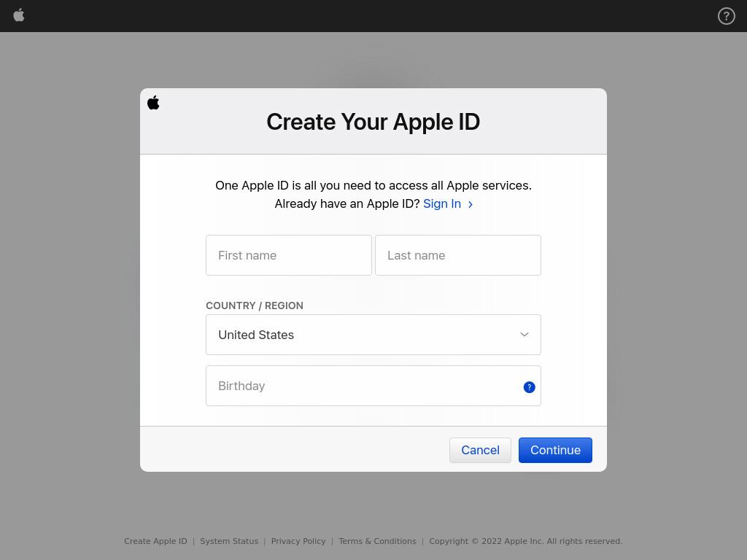747x560 pixels.
Task: Follow the Sign In link
Action: [x=441, y=204]
